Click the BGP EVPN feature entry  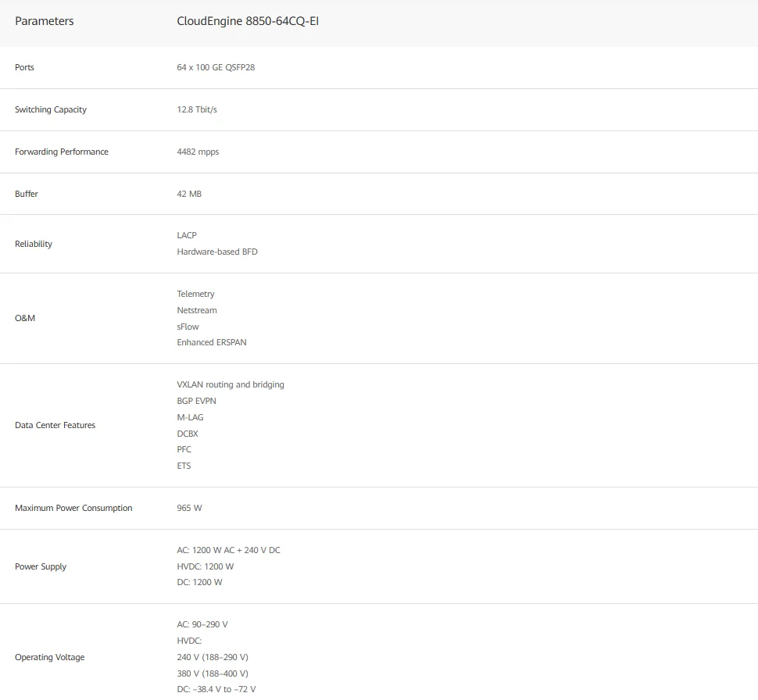(x=196, y=402)
